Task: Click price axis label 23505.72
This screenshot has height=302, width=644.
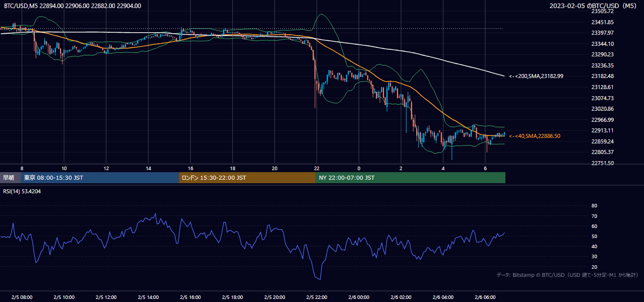Action: 602,11
